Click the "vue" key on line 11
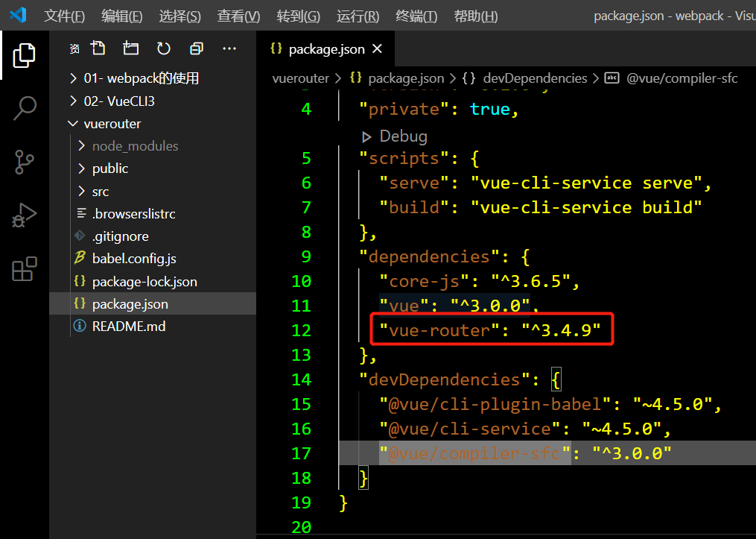756x539 pixels. 404,306
